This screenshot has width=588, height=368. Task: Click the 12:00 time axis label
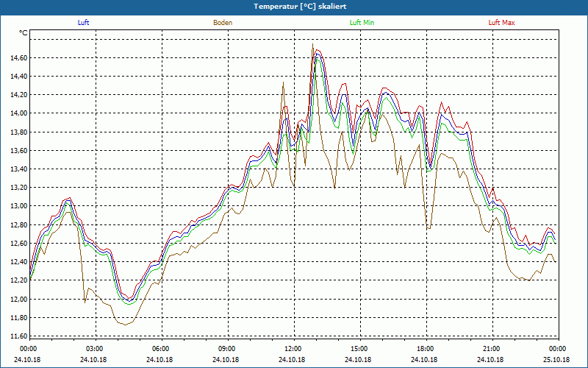(x=292, y=349)
